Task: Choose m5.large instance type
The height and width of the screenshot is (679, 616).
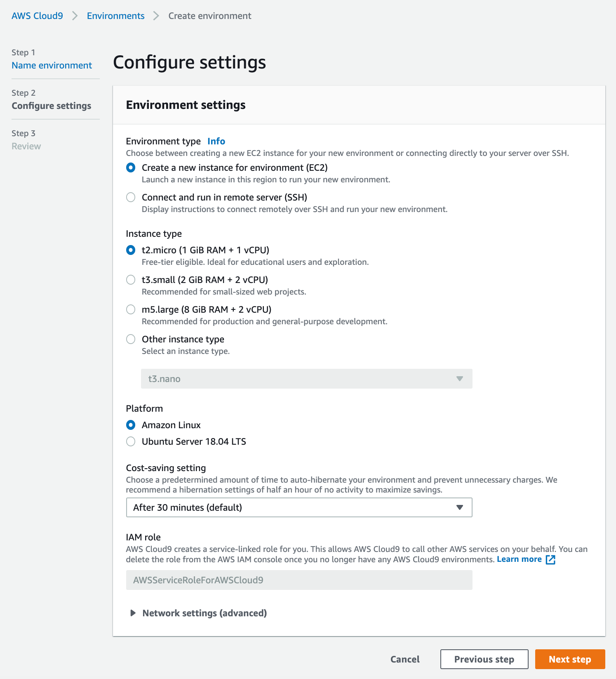Action: 131,309
